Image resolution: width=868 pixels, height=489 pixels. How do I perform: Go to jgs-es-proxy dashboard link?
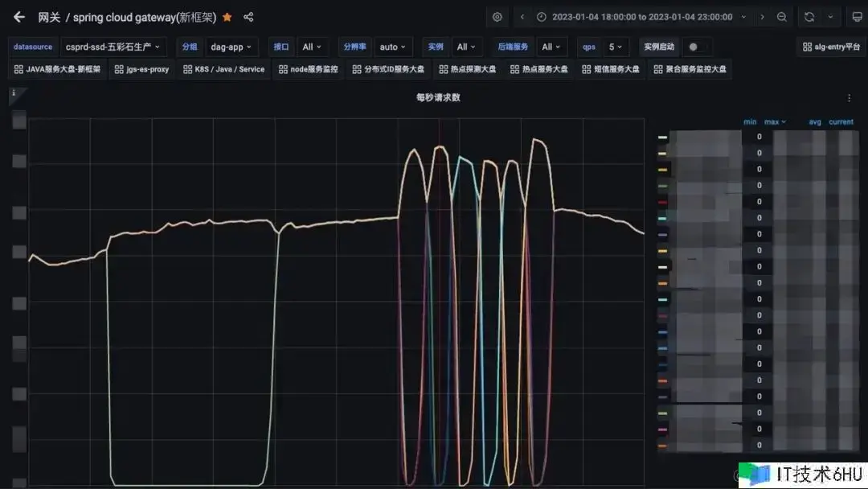pyautogui.click(x=141, y=69)
